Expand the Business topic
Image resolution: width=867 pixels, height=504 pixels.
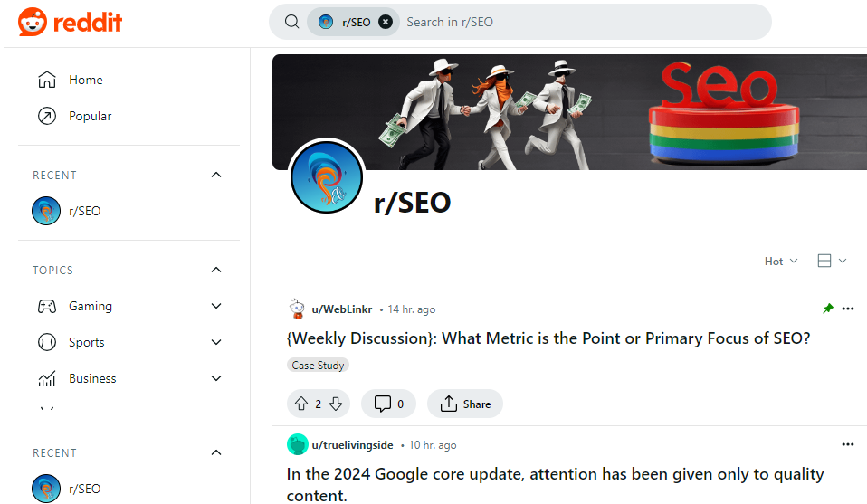tap(216, 378)
